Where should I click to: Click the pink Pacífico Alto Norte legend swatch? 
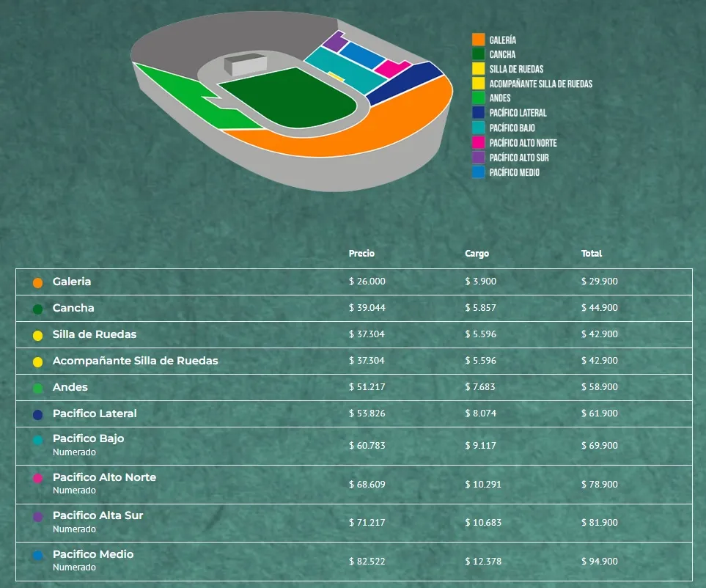click(478, 143)
